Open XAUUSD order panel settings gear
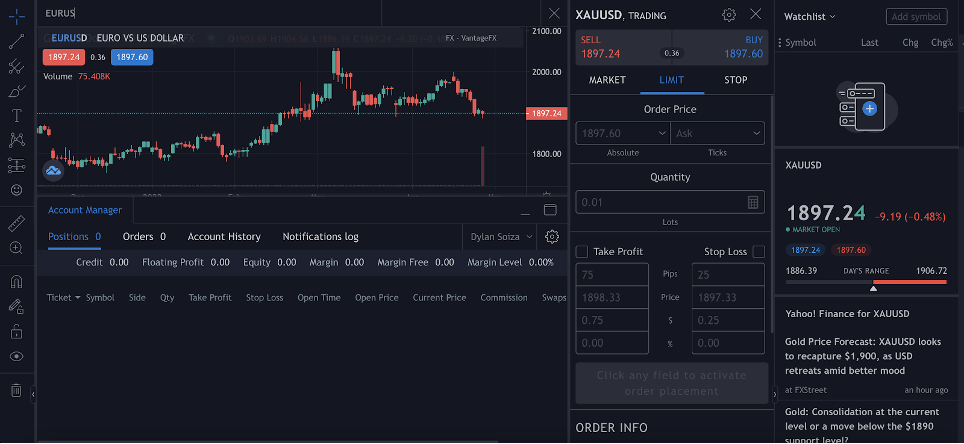The height and width of the screenshot is (444, 964). click(729, 15)
